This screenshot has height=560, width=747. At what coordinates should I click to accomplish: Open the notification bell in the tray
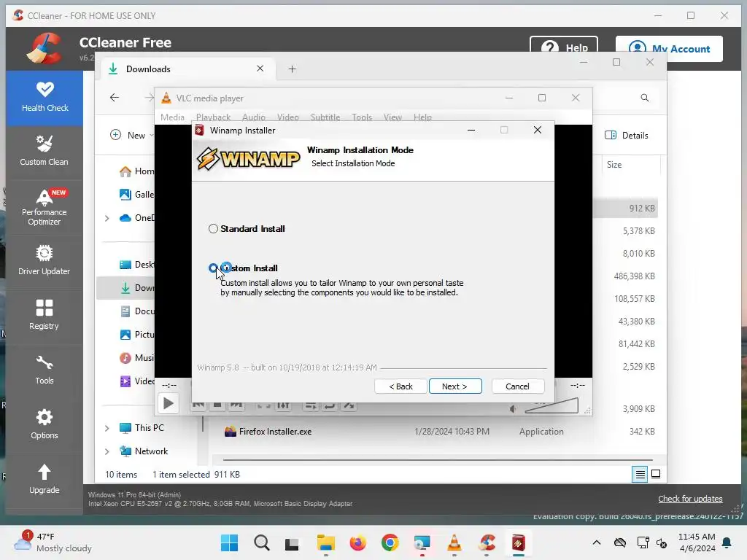[x=727, y=542]
